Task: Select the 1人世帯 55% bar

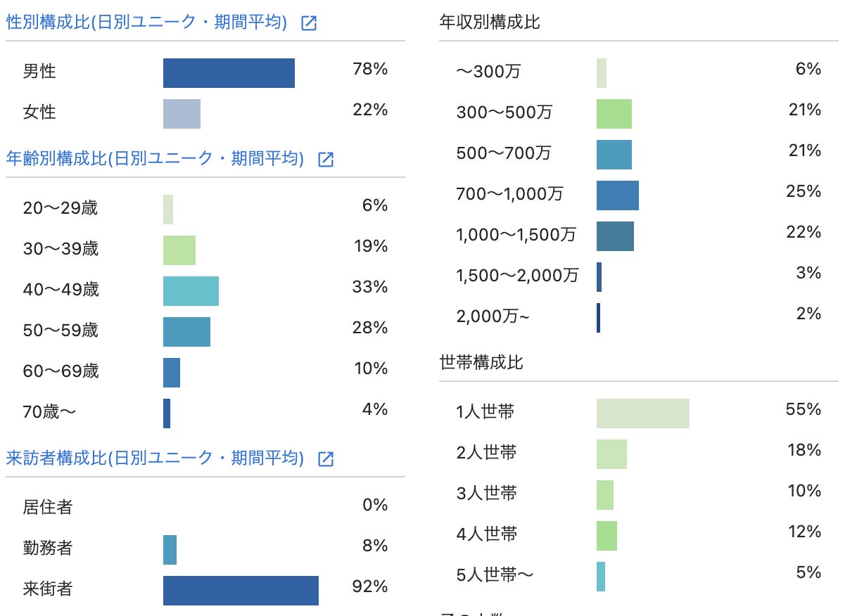Action: 643,413
